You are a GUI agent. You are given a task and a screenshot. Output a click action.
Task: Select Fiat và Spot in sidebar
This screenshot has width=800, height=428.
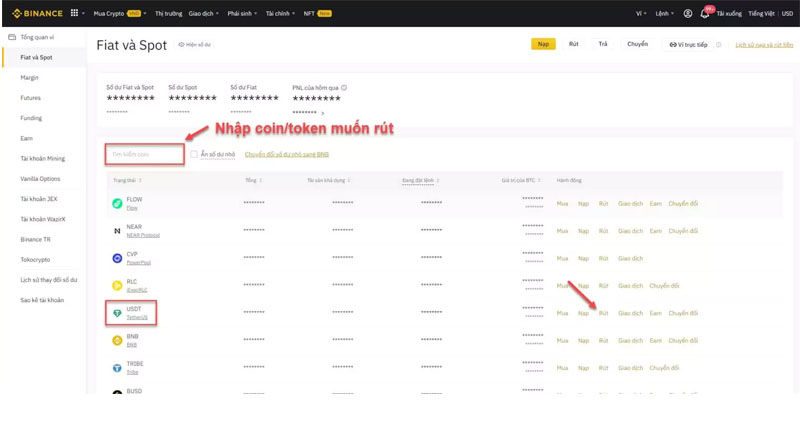click(36, 57)
